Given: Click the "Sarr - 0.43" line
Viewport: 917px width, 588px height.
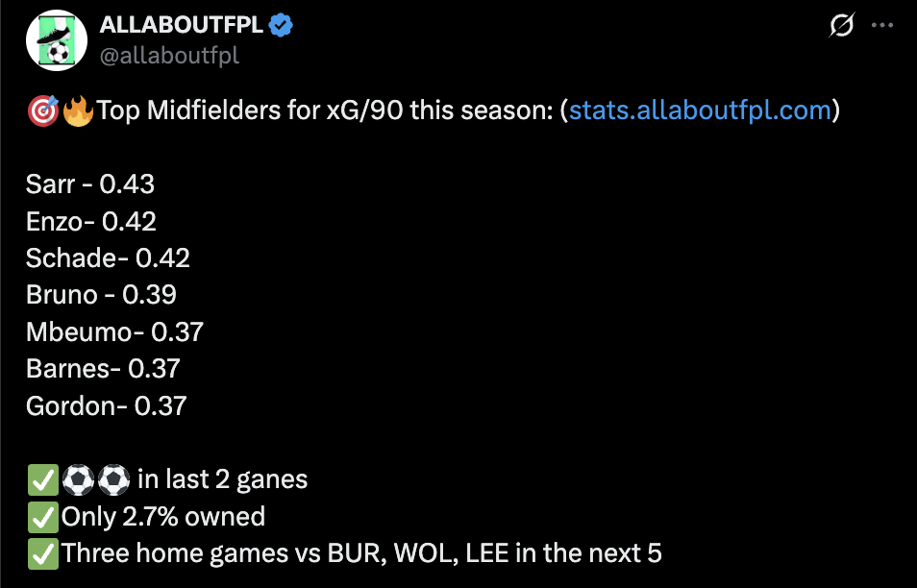Looking at the screenshot, I should [x=90, y=184].
